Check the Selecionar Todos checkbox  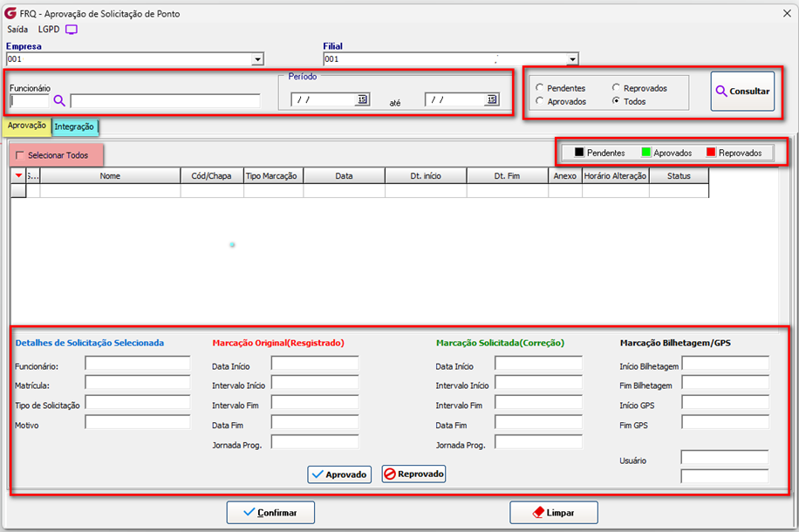[x=20, y=155]
